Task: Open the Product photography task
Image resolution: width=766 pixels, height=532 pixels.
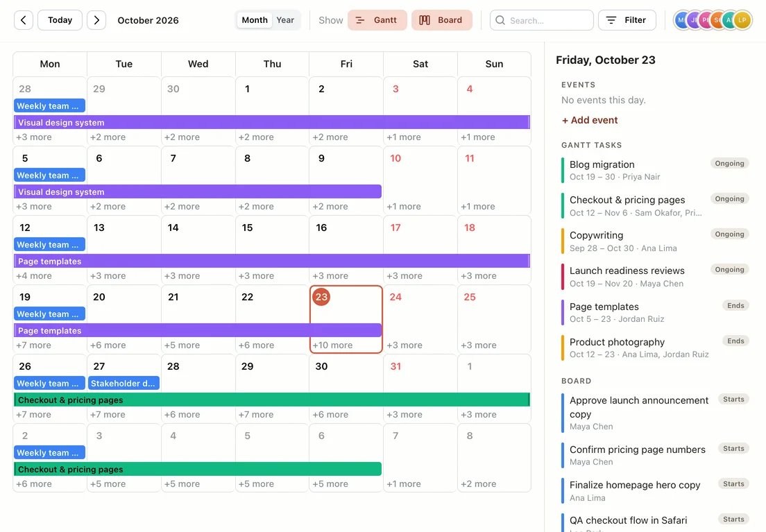Action: click(655, 347)
